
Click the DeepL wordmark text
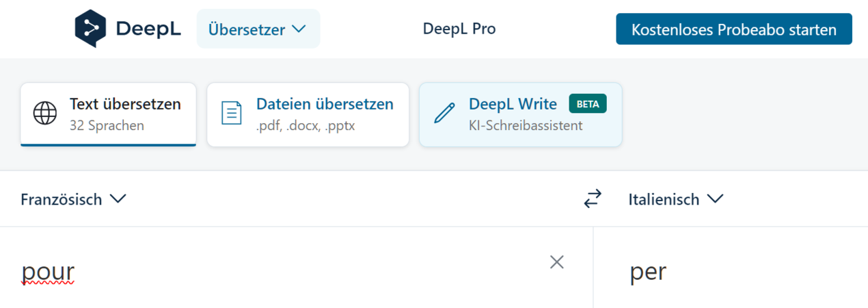coord(148,29)
